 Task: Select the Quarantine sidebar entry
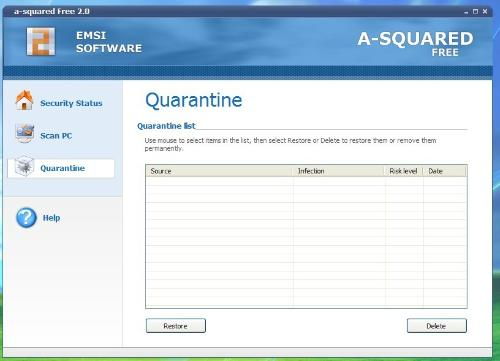(x=61, y=168)
